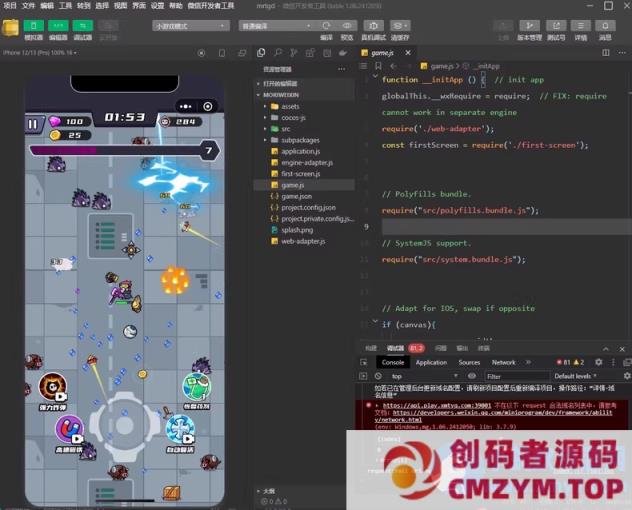Open the top context dropdown

[424, 376]
